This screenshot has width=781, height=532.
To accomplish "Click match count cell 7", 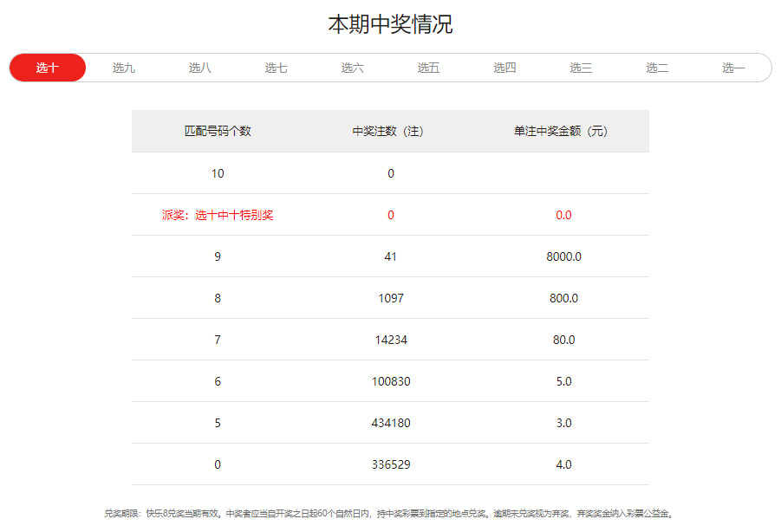I will click(x=218, y=340).
